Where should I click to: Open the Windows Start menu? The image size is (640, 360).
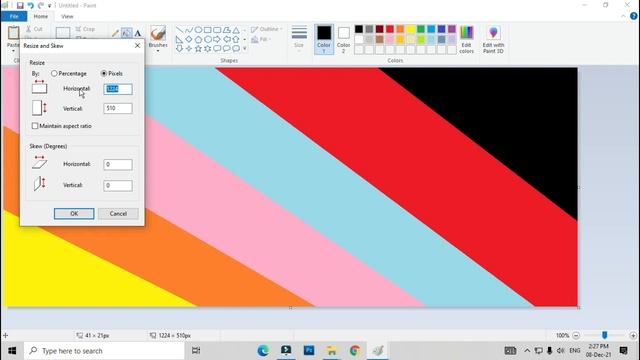(x=12, y=351)
